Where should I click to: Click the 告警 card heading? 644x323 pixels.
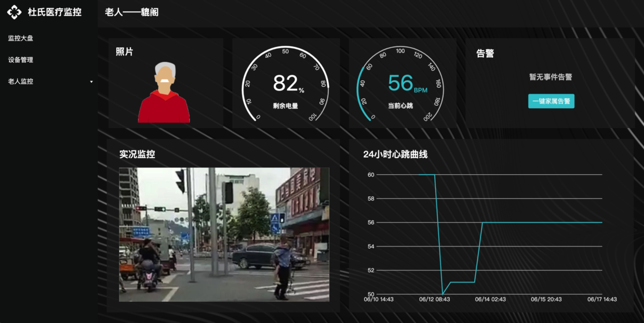485,53
